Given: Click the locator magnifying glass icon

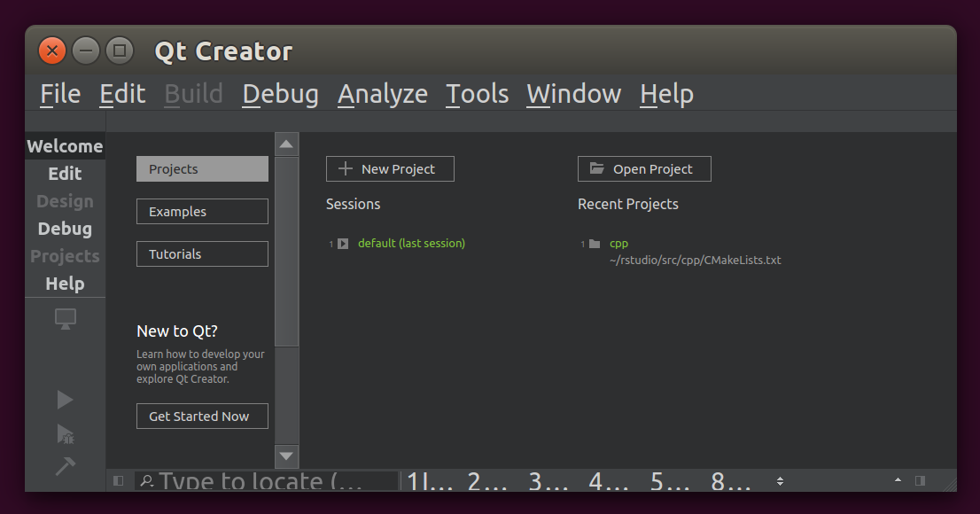Looking at the screenshot, I should (147, 480).
